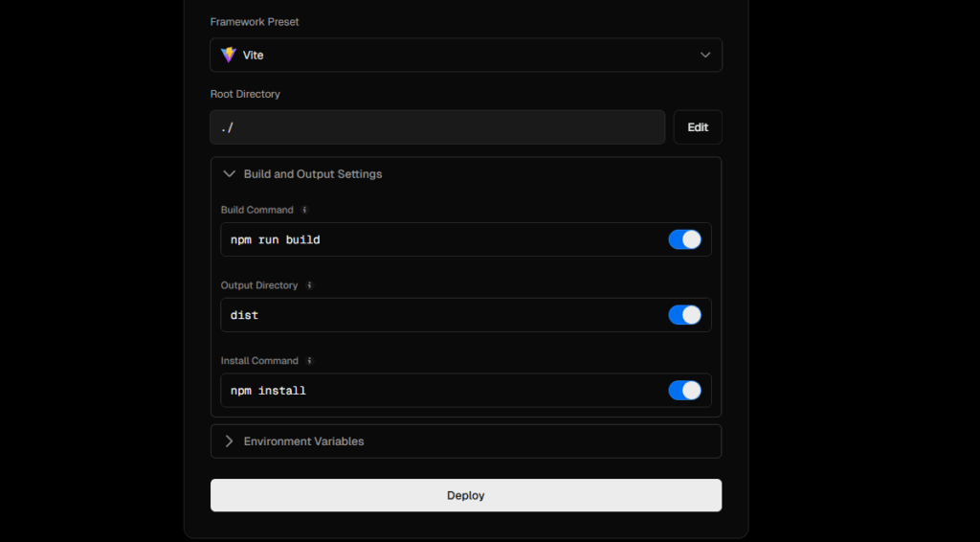This screenshot has height=542, width=980.
Task: Click the Build Command info icon
Action: (305, 210)
